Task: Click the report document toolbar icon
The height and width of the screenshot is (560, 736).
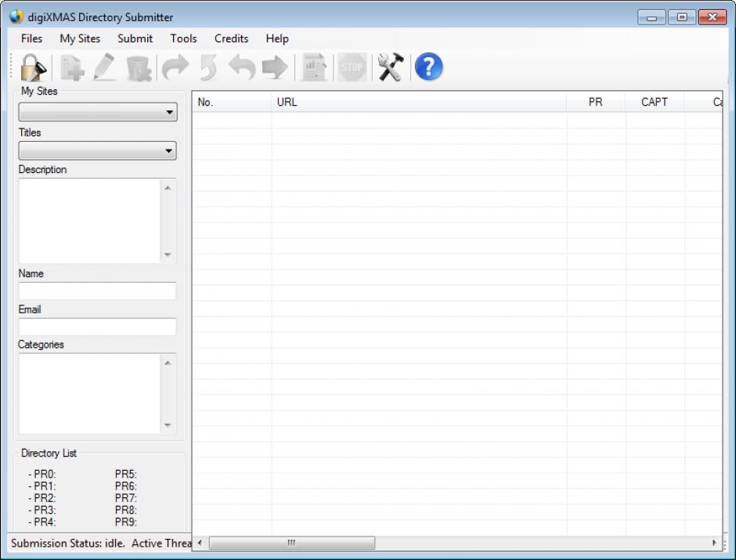Action: point(313,67)
